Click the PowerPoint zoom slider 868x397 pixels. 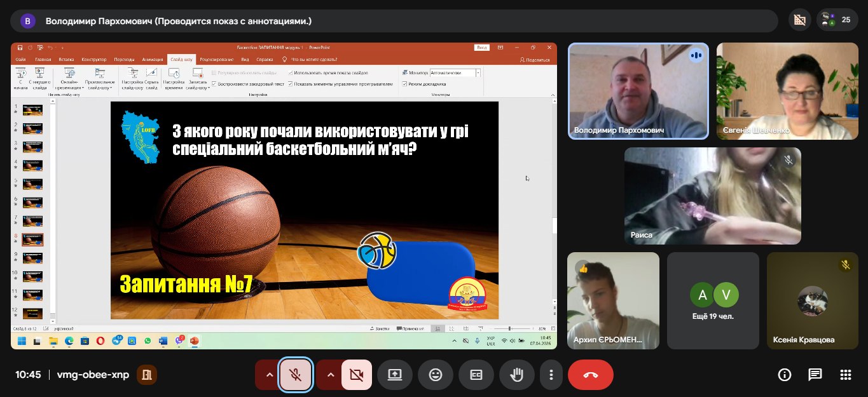point(510,328)
